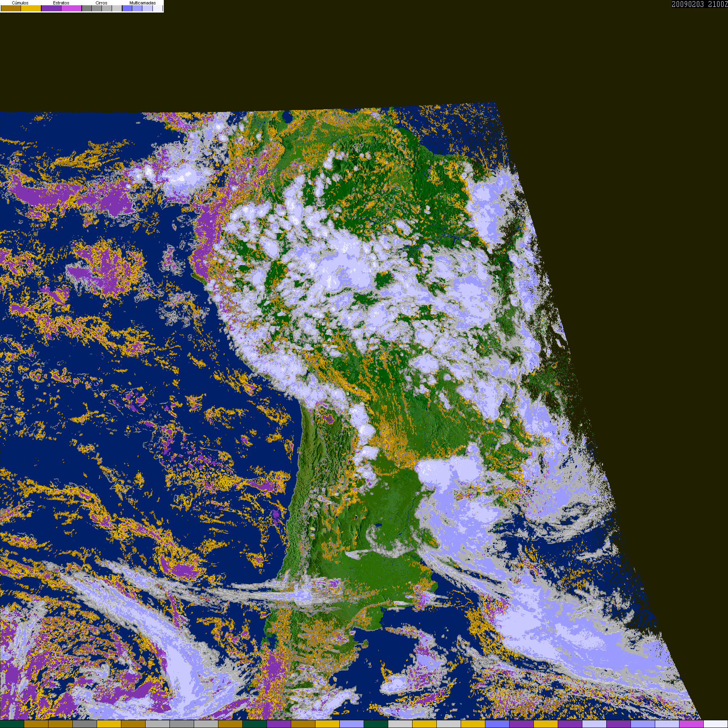Click the near-white Multicamadas legend swatch

(x=158, y=8)
